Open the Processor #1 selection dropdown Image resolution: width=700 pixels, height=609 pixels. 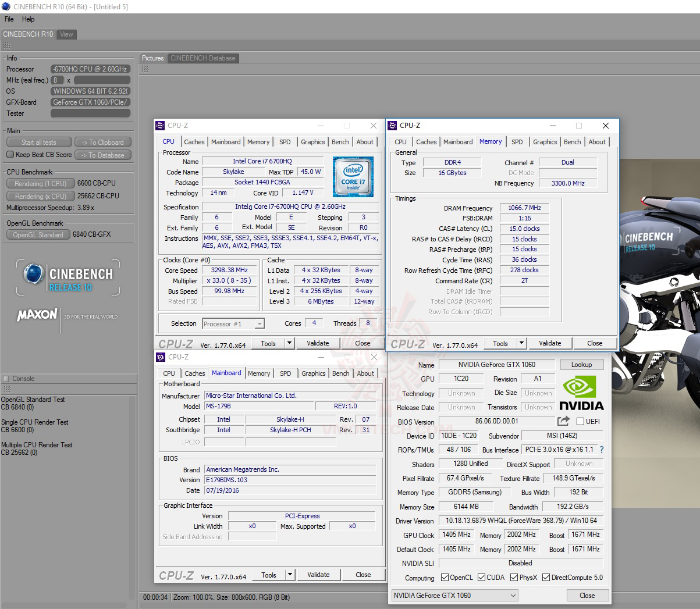(233, 324)
